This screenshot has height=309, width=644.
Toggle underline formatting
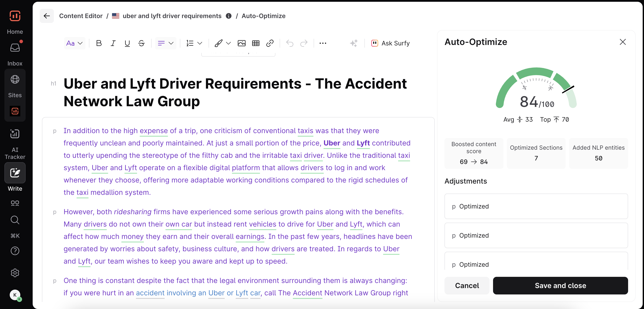[x=127, y=43]
